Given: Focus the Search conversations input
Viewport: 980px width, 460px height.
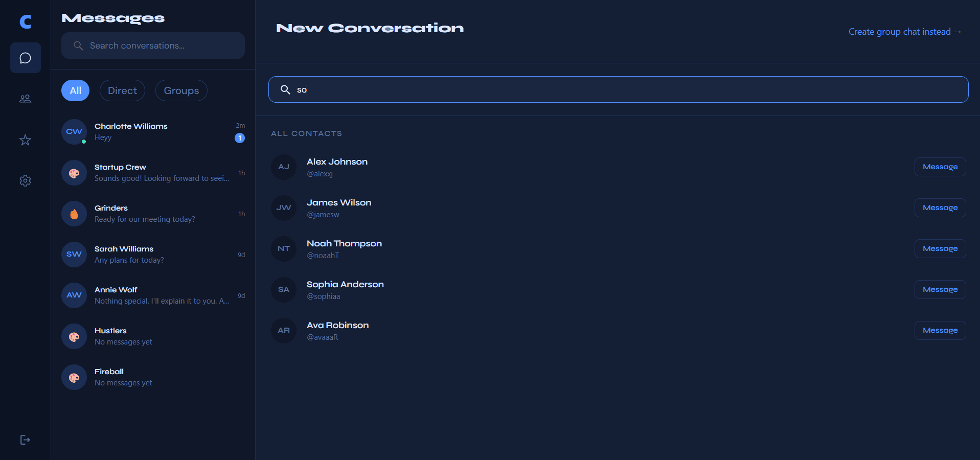Looking at the screenshot, I should pos(153,45).
